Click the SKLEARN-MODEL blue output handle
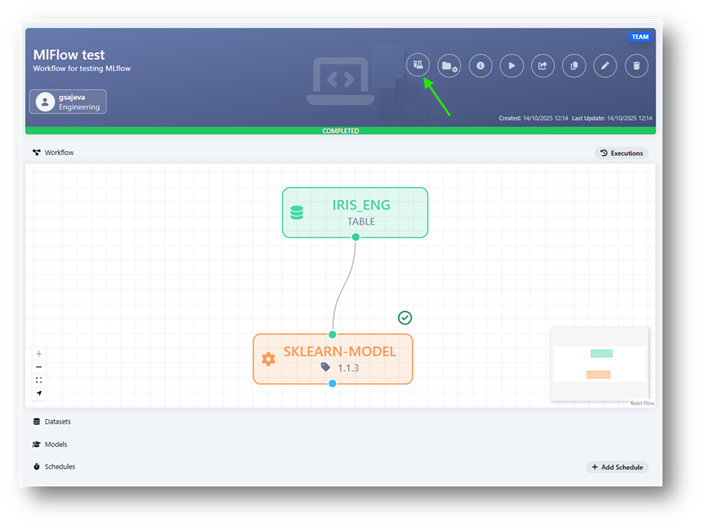 point(332,383)
